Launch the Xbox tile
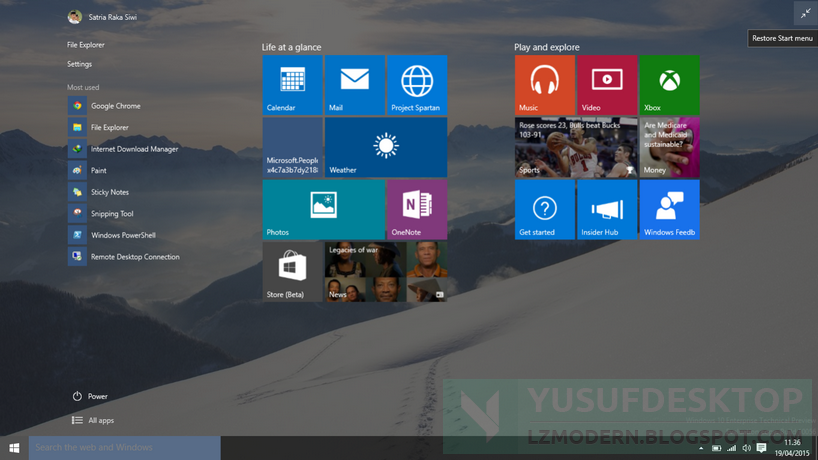 [669, 85]
